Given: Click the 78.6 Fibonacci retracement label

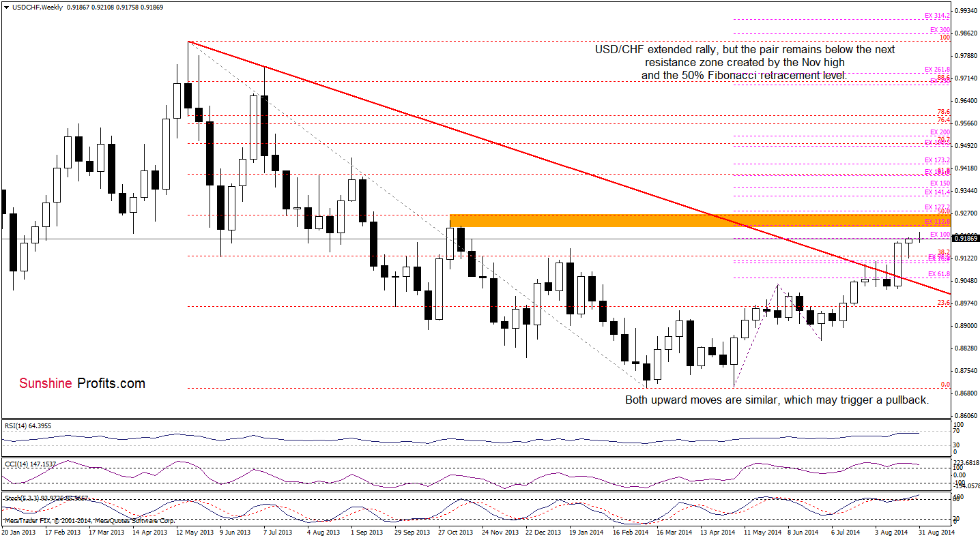Looking at the screenshot, I should click(x=944, y=112).
